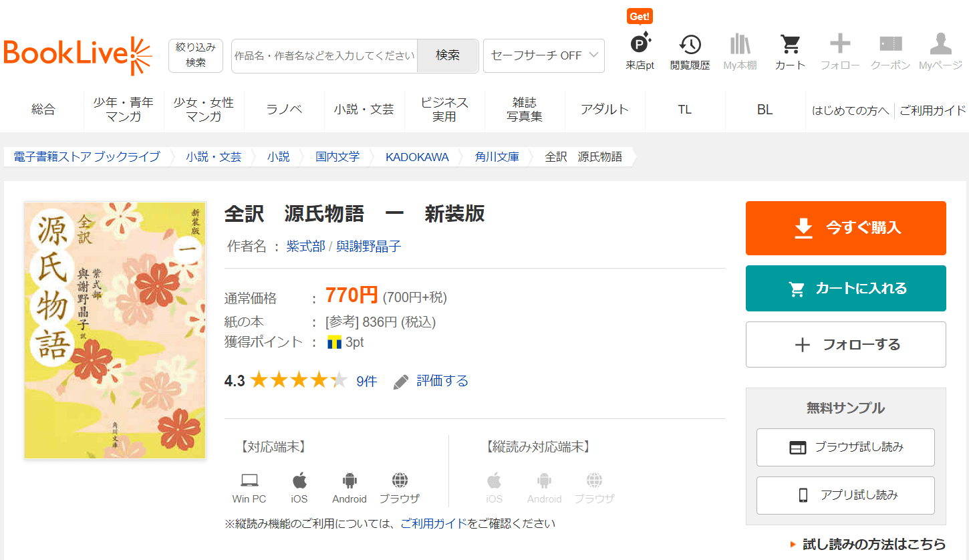The width and height of the screenshot is (969, 560).
Task: Switch to 少年・青年マンガ tab
Action: coord(124,110)
